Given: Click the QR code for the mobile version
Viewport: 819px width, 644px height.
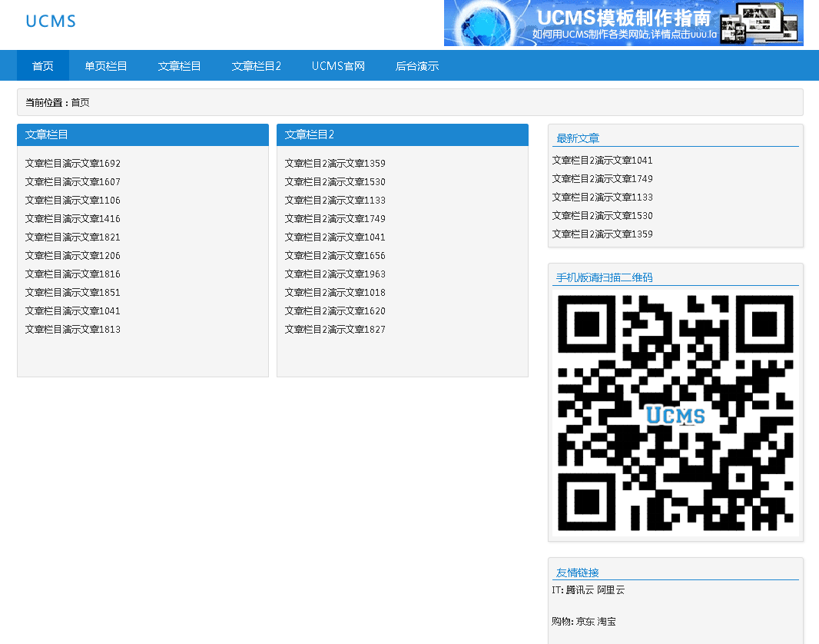Looking at the screenshot, I should 675,412.
